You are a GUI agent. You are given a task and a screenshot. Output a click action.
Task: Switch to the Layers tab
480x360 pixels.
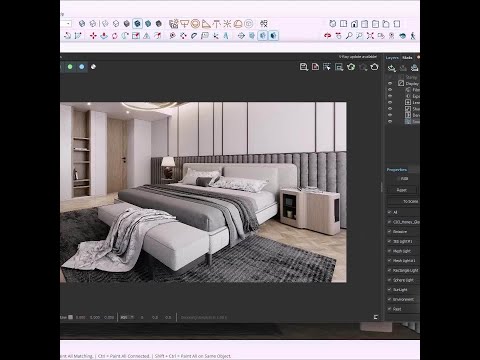[x=392, y=58]
